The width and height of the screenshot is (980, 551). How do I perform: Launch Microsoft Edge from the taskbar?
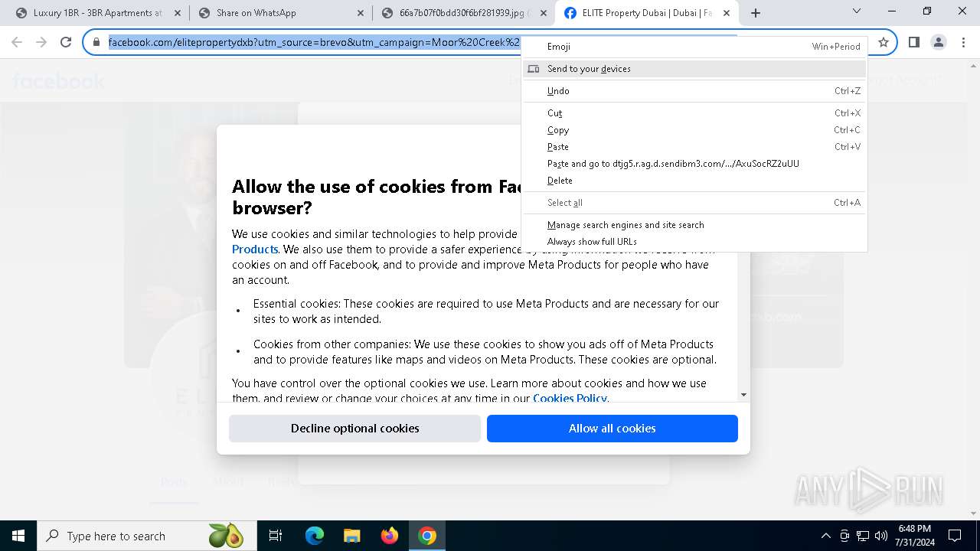pos(315,536)
